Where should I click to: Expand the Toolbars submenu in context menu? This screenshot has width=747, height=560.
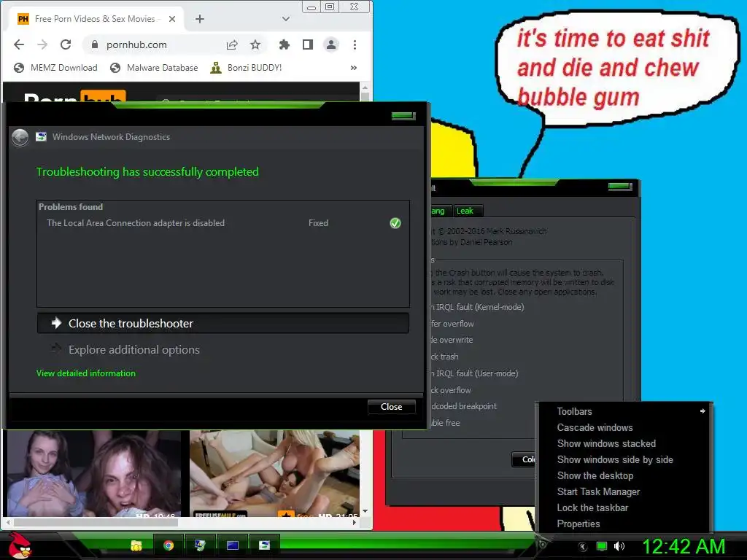[624, 411]
